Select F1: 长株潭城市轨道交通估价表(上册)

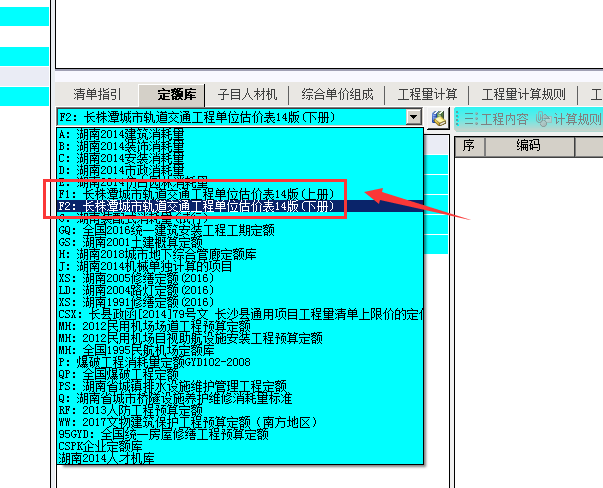240,194
